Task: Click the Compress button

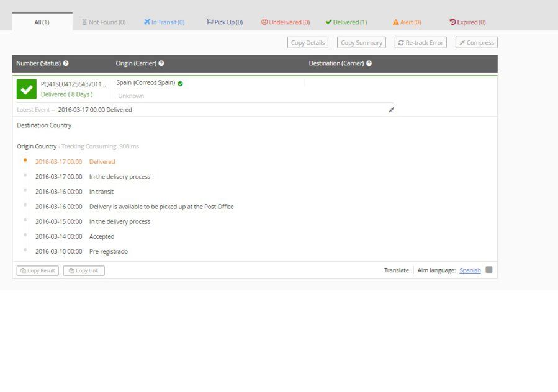Action: (477, 43)
